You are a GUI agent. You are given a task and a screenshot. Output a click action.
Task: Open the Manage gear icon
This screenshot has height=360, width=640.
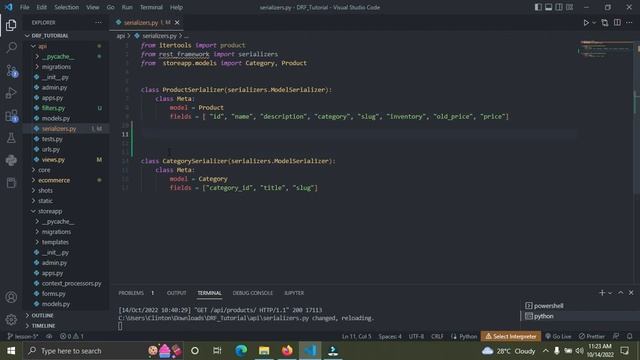(11, 319)
